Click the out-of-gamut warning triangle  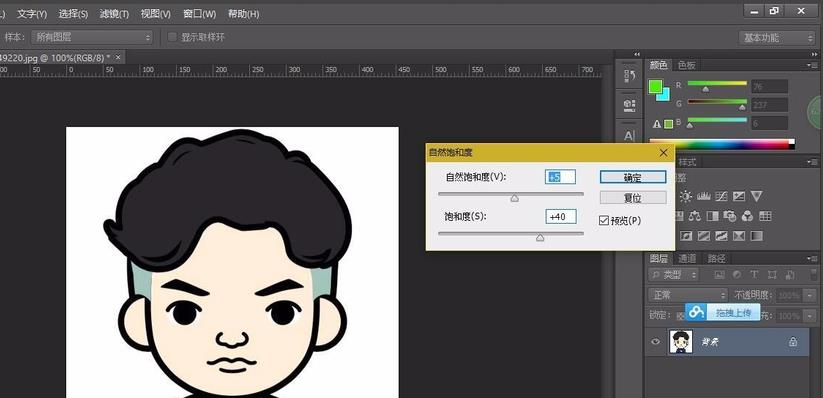[x=657, y=124]
